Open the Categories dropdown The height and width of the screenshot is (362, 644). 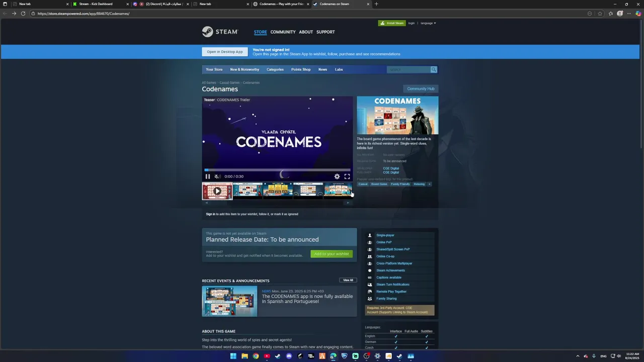[275, 69]
